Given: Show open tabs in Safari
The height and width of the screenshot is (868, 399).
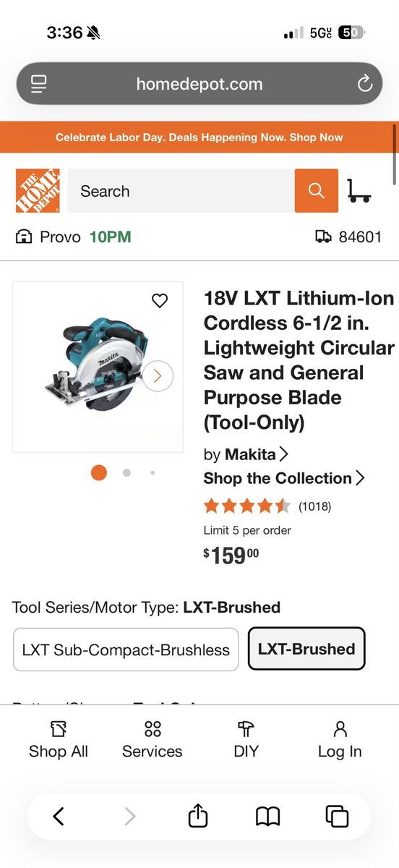Looking at the screenshot, I should click(337, 817).
